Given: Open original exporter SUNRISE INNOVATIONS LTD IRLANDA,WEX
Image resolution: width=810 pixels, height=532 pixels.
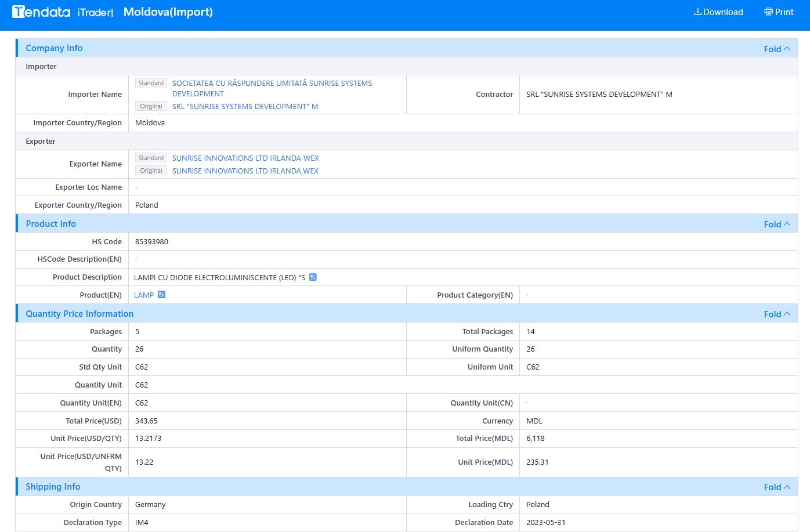Looking at the screenshot, I should point(245,171).
